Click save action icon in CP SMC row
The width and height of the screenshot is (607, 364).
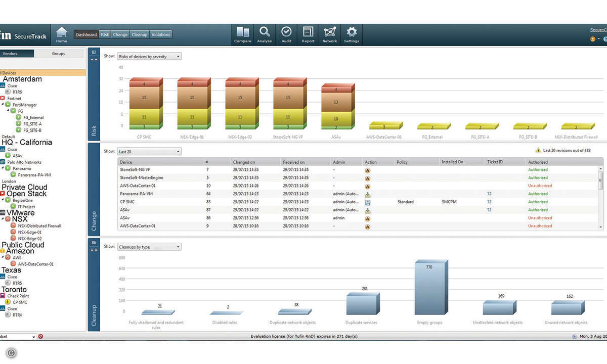click(x=367, y=202)
